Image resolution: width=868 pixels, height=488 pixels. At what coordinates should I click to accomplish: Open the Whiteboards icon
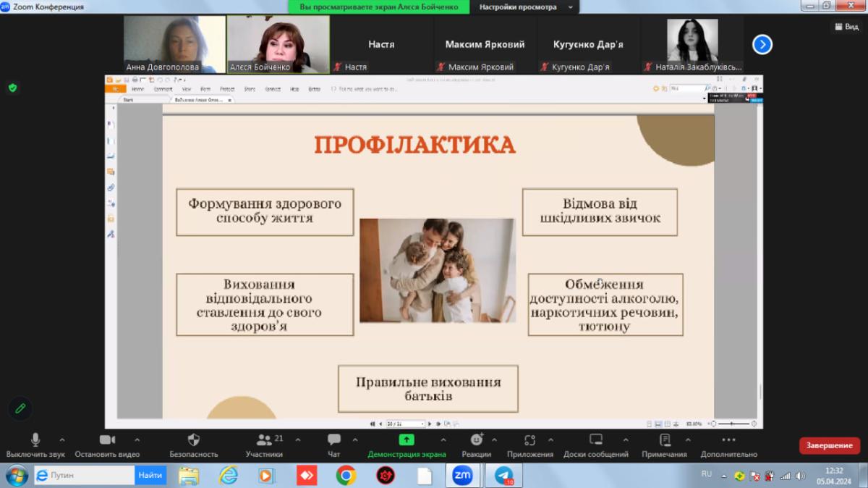596,440
